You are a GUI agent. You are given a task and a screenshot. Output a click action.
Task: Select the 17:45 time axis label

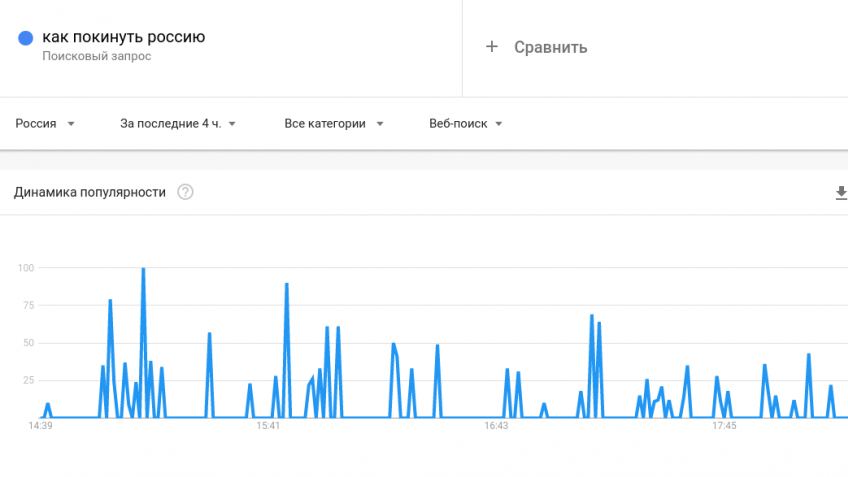tap(724, 426)
